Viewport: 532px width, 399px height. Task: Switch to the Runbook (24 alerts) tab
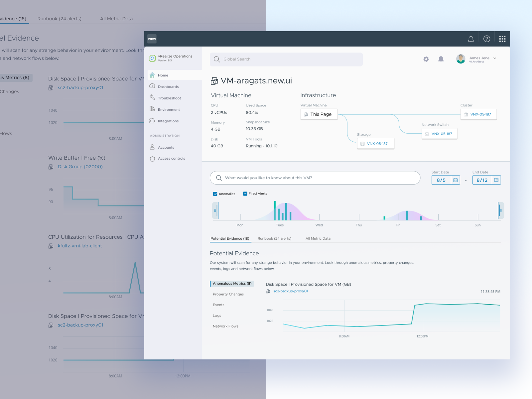click(x=274, y=238)
